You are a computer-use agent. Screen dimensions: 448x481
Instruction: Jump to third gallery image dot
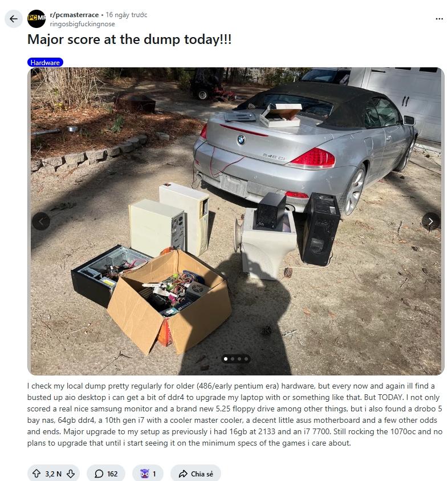pos(239,358)
